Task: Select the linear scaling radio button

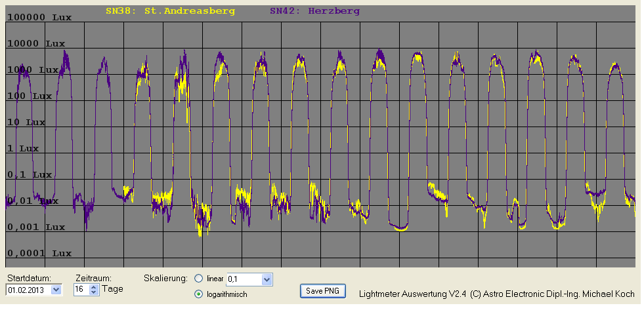Action: tap(199, 279)
